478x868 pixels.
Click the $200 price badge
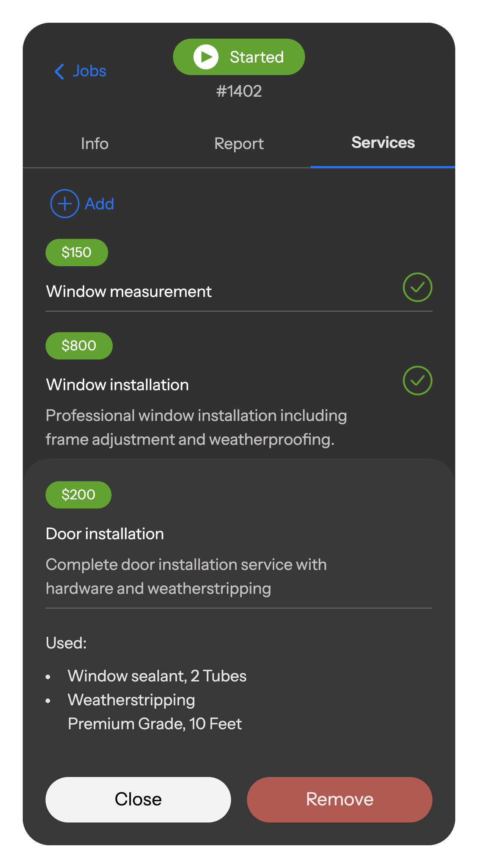point(79,495)
